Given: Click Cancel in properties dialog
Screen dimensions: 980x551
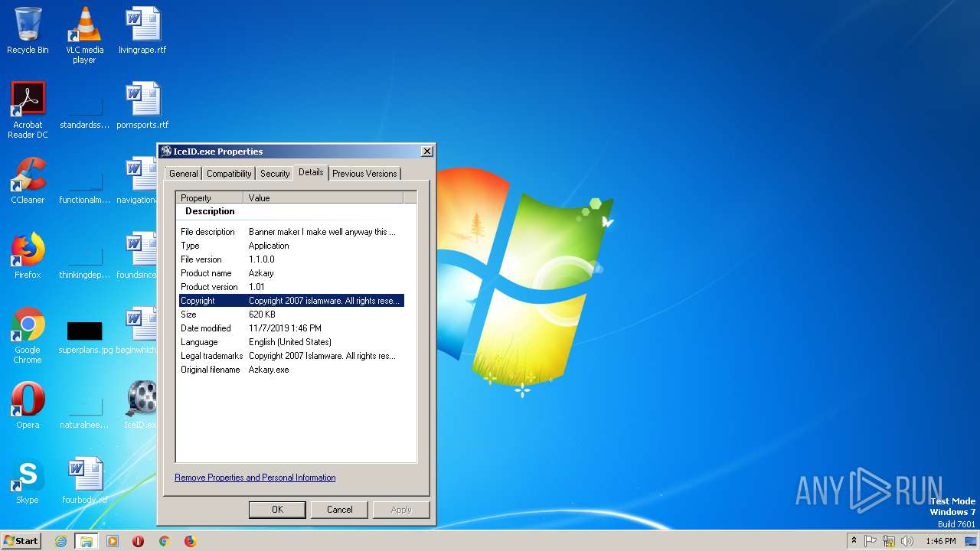Looking at the screenshot, I should [x=339, y=510].
